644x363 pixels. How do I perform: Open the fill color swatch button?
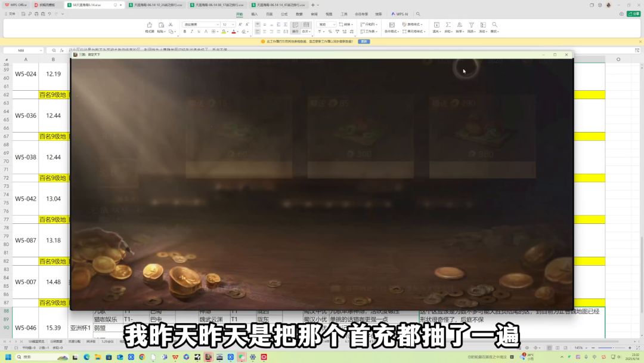click(224, 32)
